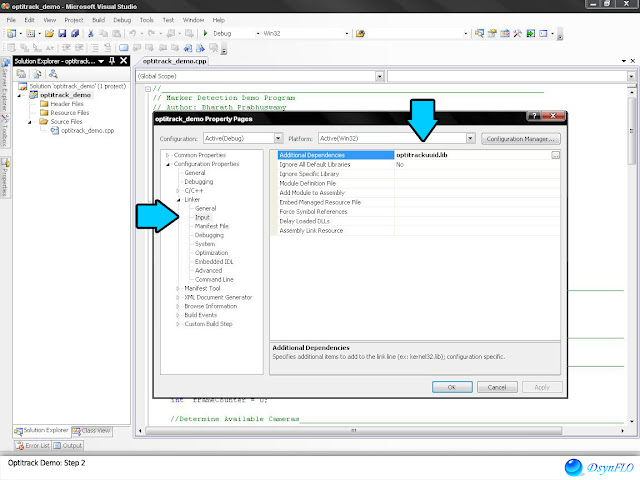
Task: Select Linker Command Line tree item
Action: (x=214, y=280)
